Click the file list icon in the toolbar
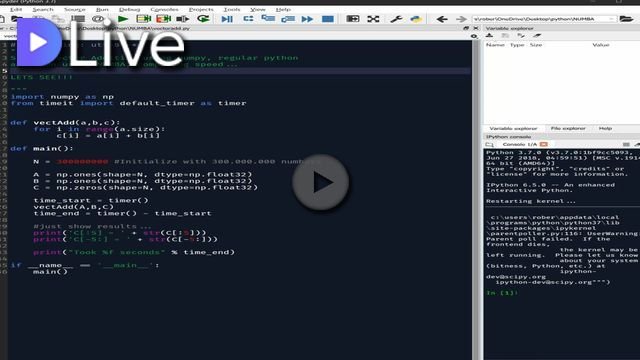The width and height of the screenshot is (640, 360). click(x=78, y=19)
